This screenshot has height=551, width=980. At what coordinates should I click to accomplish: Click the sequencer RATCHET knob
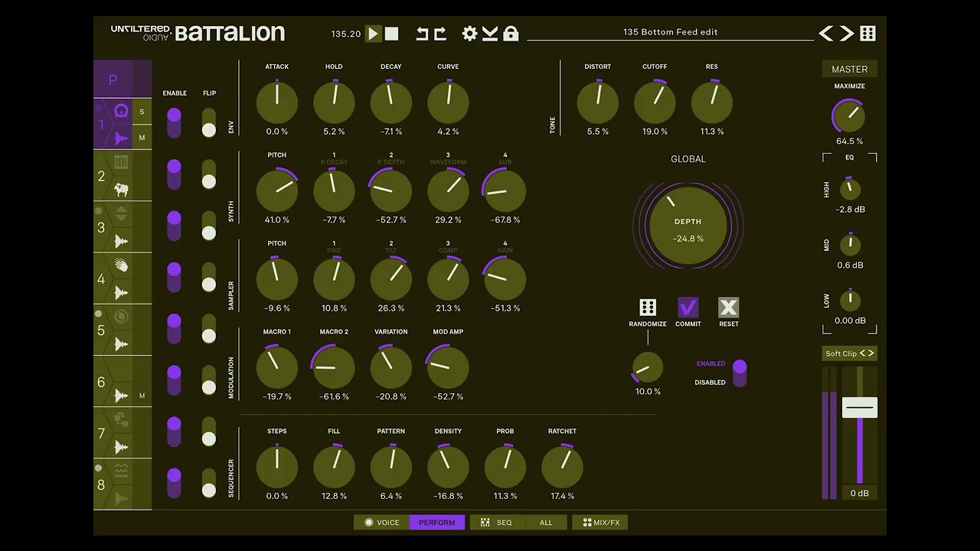(562, 467)
